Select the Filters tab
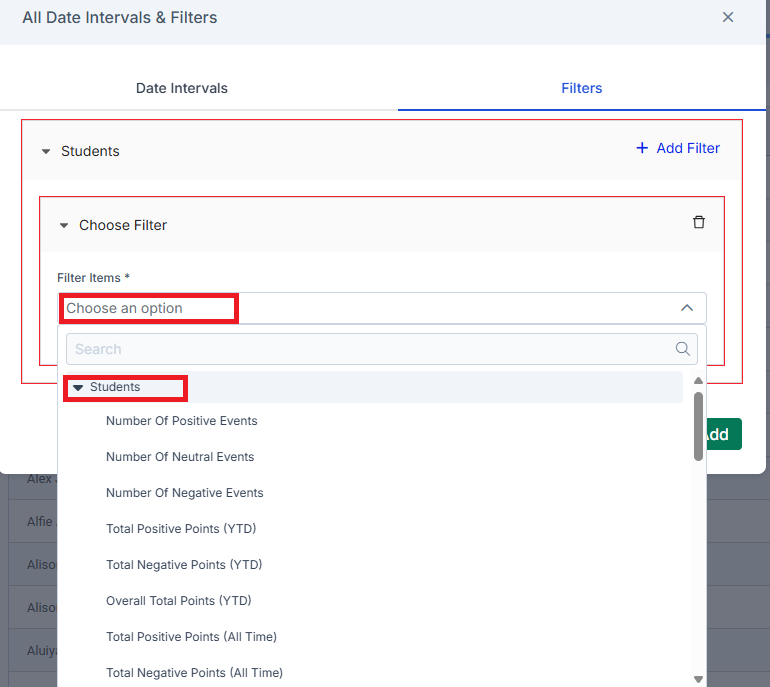This screenshot has width=770, height=687. click(581, 88)
